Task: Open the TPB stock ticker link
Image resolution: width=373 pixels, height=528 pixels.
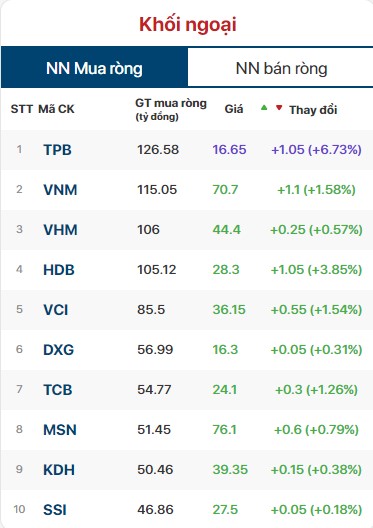Action: pyautogui.click(x=58, y=150)
